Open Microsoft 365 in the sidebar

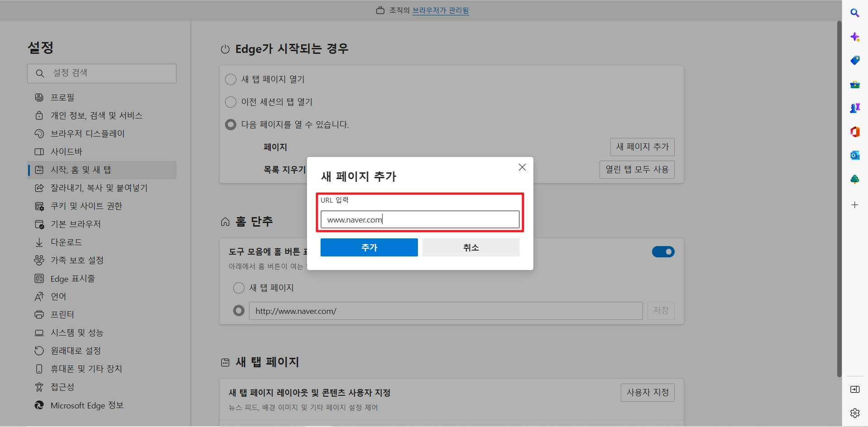(855, 131)
